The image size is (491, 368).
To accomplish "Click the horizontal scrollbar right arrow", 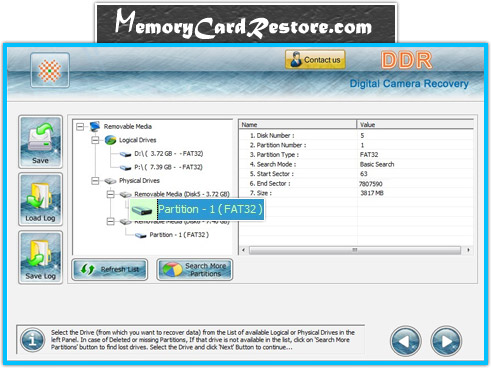I will click(x=468, y=250).
